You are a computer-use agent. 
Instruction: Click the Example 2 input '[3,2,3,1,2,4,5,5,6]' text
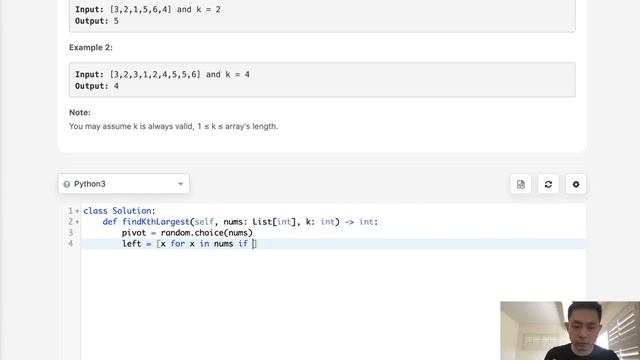click(155, 75)
